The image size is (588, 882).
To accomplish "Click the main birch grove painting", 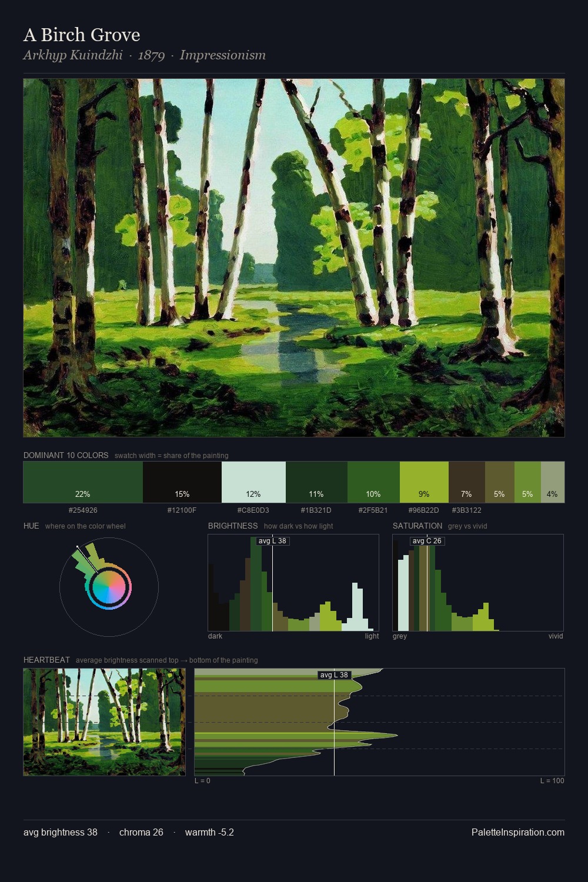I will [x=294, y=258].
